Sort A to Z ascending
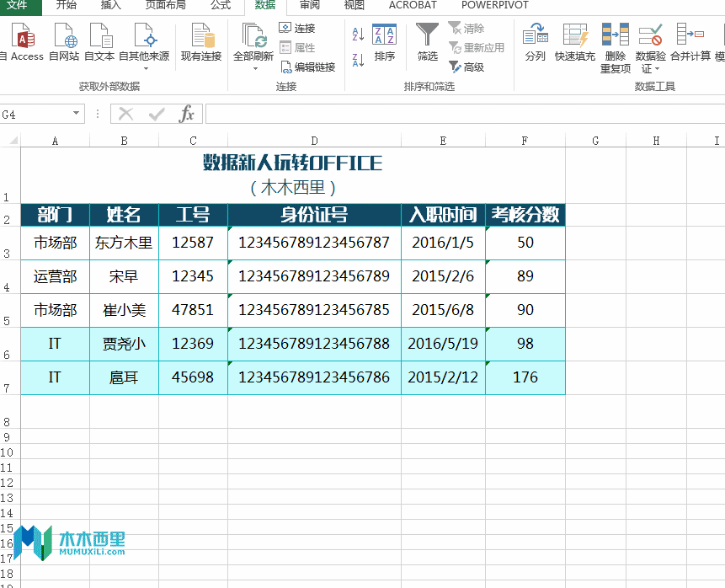 pos(358,34)
